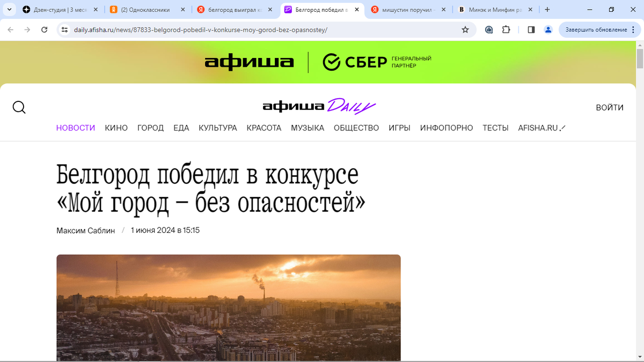View site information icon in the address bar

[x=64, y=29]
